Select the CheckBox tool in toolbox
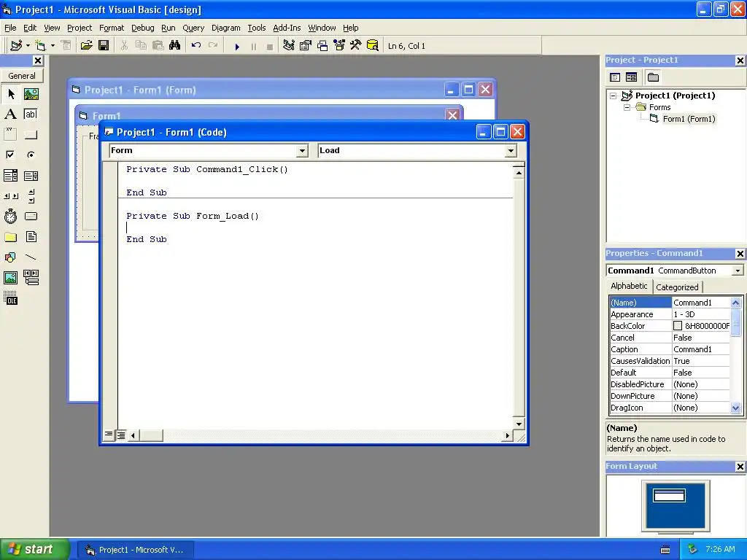The image size is (747, 560). tap(11, 155)
